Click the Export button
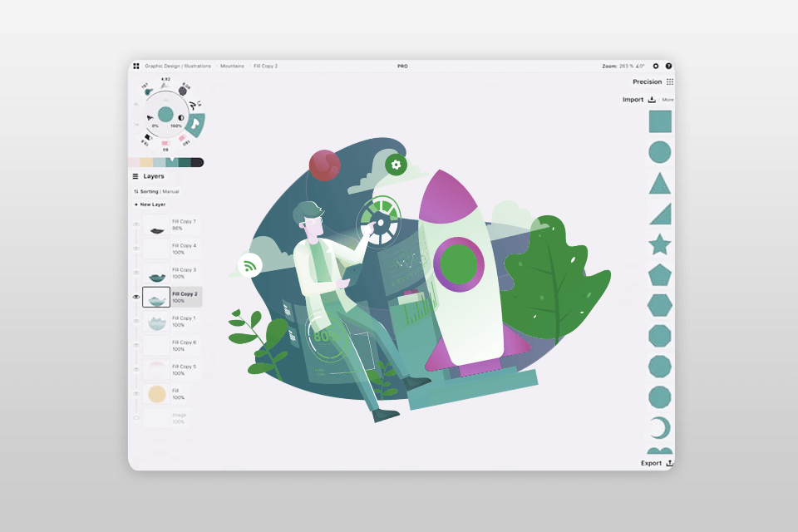The height and width of the screenshot is (532, 798). [x=650, y=463]
